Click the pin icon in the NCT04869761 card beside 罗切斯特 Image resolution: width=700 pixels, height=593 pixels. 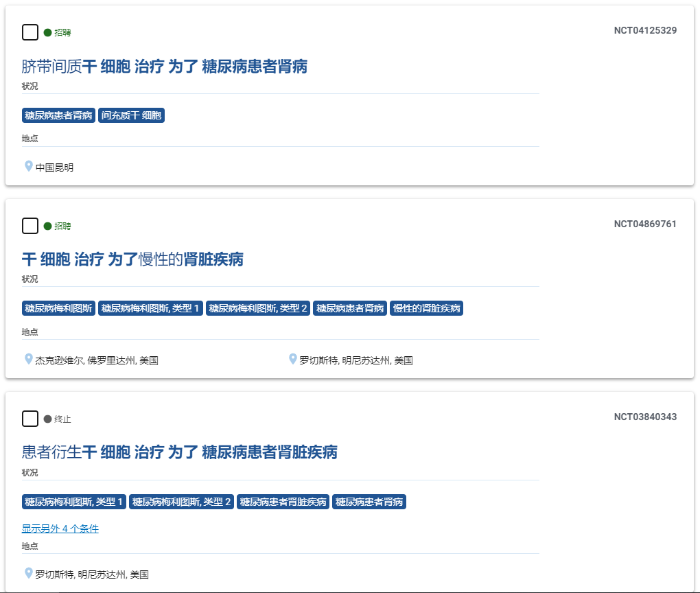(x=293, y=359)
